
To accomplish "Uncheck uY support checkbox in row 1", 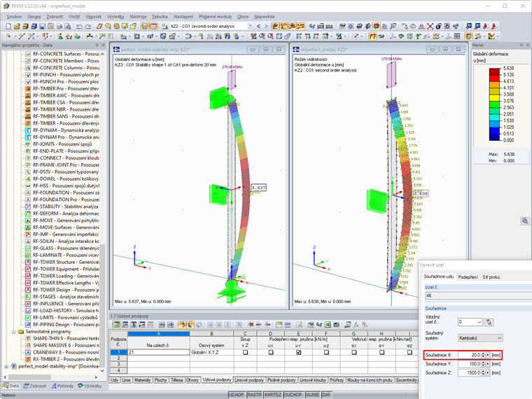I will pyautogui.click(x=298, y=353).
